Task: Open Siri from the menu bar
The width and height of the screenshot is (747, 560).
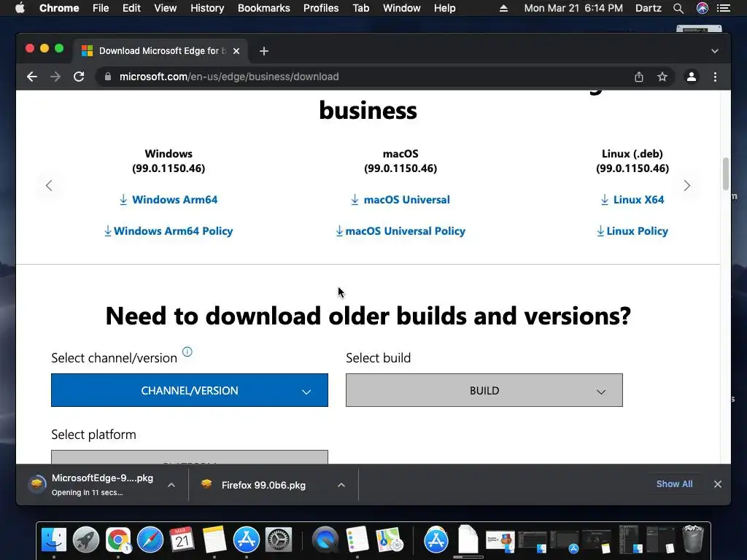Action: (703, 8)
